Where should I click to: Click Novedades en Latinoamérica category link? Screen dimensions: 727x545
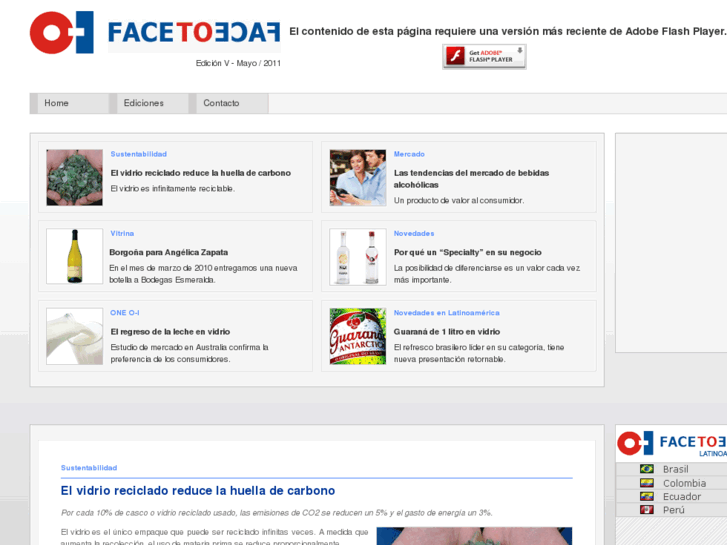(x=446, y=313)
